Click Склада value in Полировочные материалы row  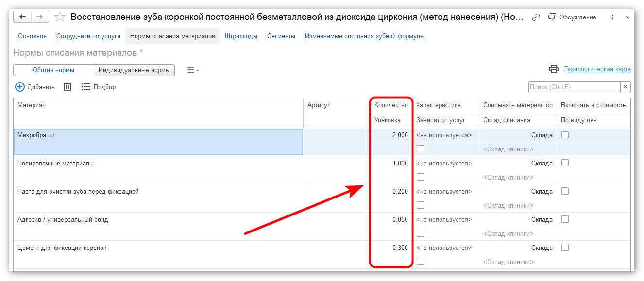(542, 164)
